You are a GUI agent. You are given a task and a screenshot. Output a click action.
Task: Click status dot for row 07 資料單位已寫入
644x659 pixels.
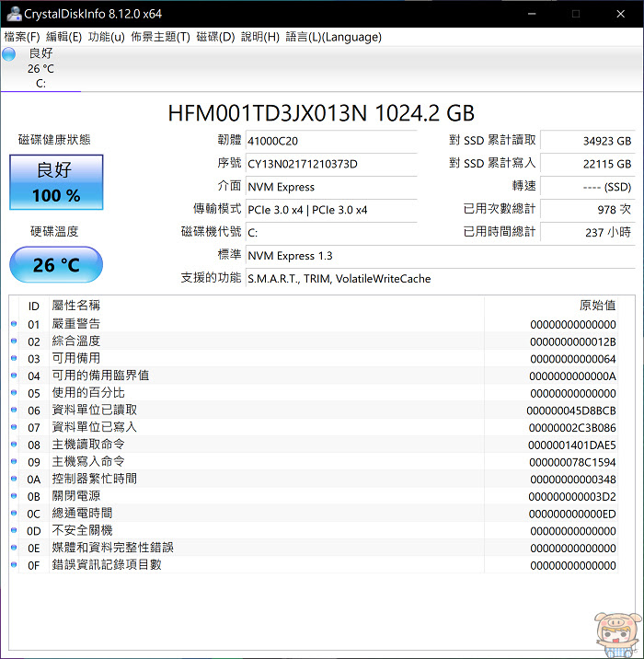click(14, 427)
